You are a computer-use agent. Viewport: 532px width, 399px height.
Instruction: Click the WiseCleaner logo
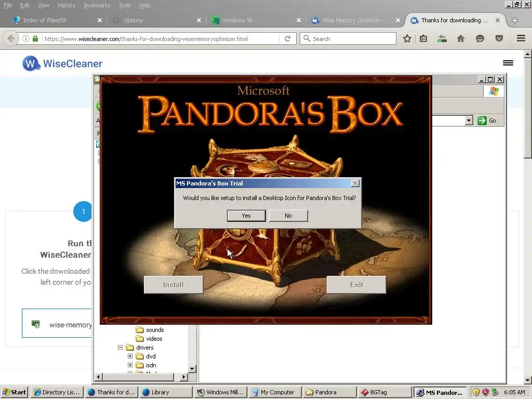tap(62, 63)
